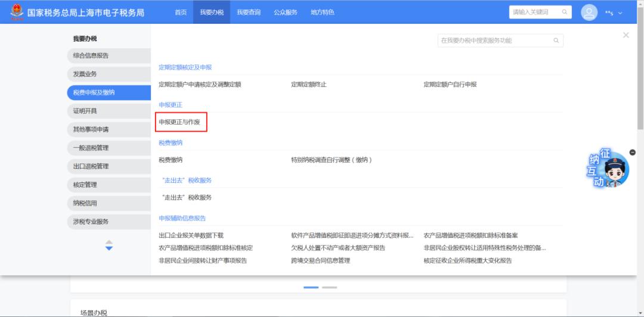Click the search icon in the service search box
Screen dimensions: 644x317
point(556,41)
